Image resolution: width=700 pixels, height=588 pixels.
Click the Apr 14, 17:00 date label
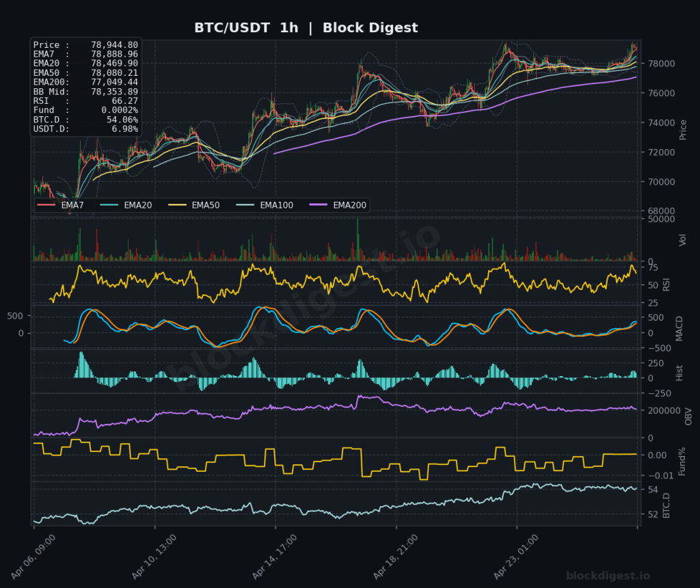pos(275,557)
